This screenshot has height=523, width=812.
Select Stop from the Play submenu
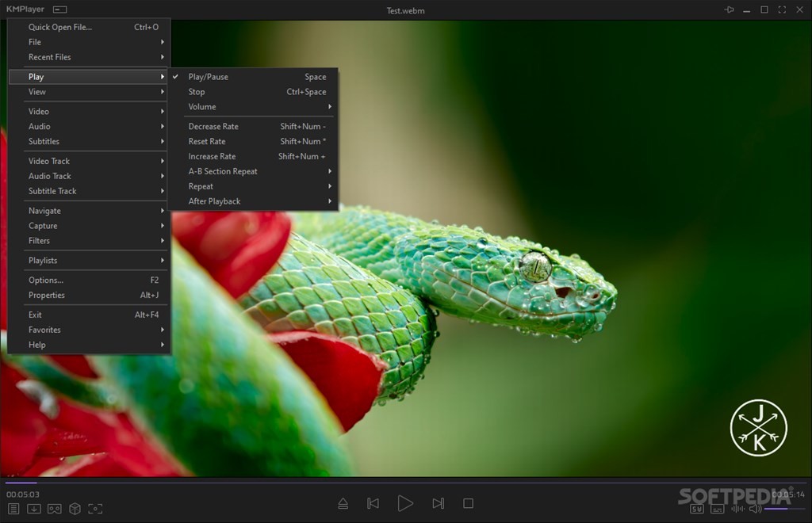[197, 91]
